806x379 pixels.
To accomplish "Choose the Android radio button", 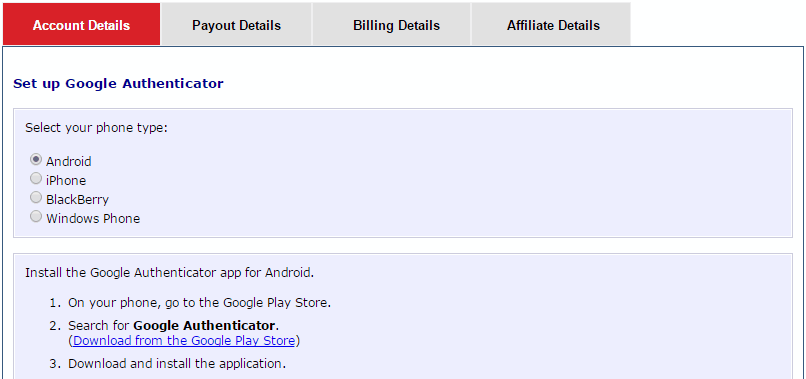I will click(35, 159).
